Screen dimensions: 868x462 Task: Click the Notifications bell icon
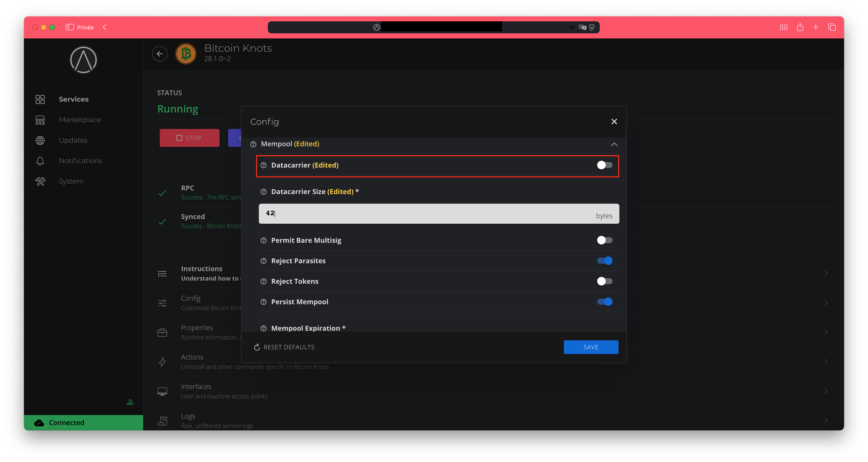tap(40, 161)
